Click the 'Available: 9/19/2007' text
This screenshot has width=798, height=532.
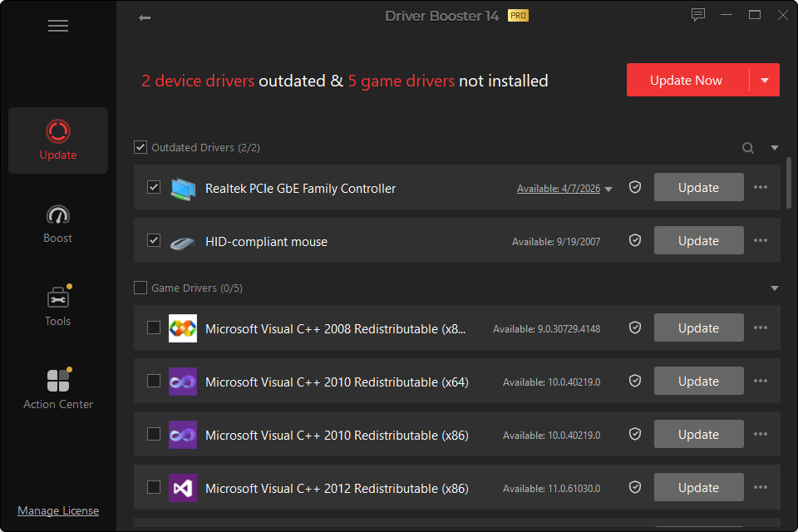(x=556, y=242)
